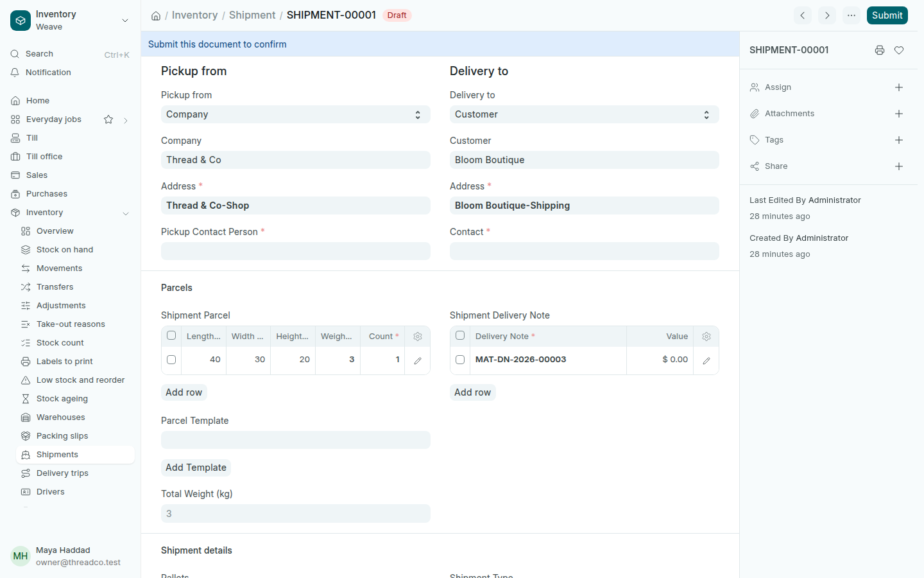
Task: Like the shipment with heart icon
Action: tap(899, 50)
